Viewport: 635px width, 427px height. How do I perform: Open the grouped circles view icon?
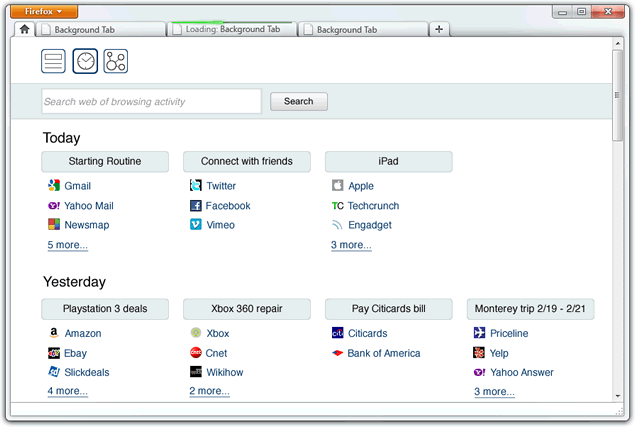click(116, 61)
